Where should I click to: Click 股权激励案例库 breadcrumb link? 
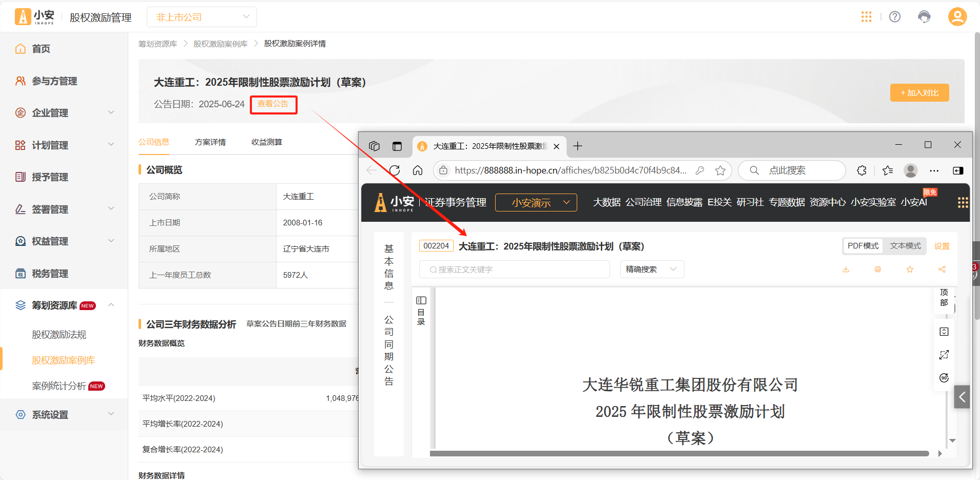220,44
